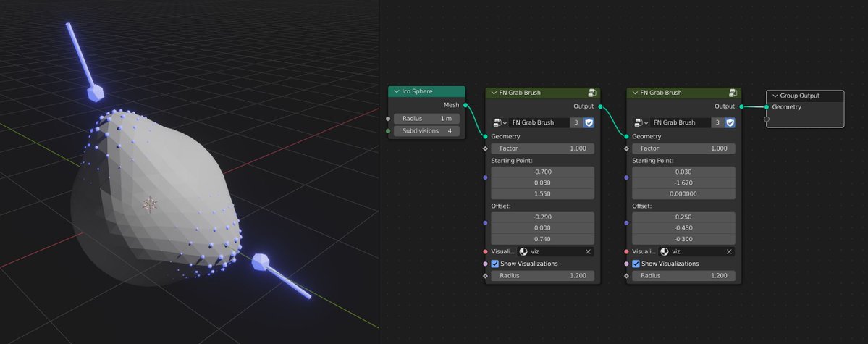Image resolution: width=868 pixels, height=344 pixels.
Task: Click the node group icon in second FN Grab Brush header
Action: [x=733, y=93]
